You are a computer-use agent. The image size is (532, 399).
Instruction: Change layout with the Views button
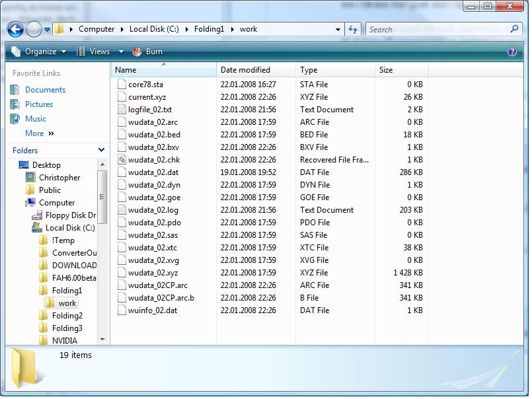click(93, 52)
